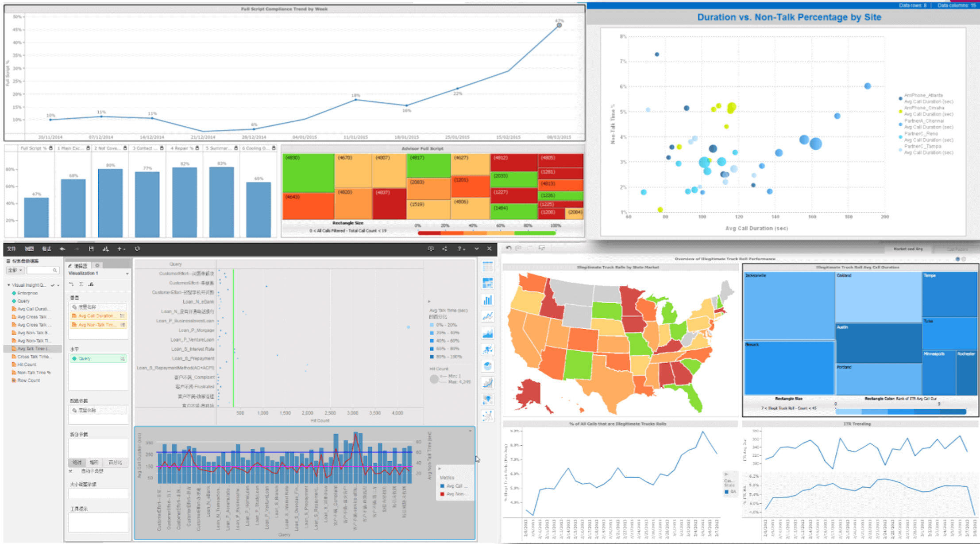
Task: Click the save disk icon in dark toolbar
Action: 91,249
